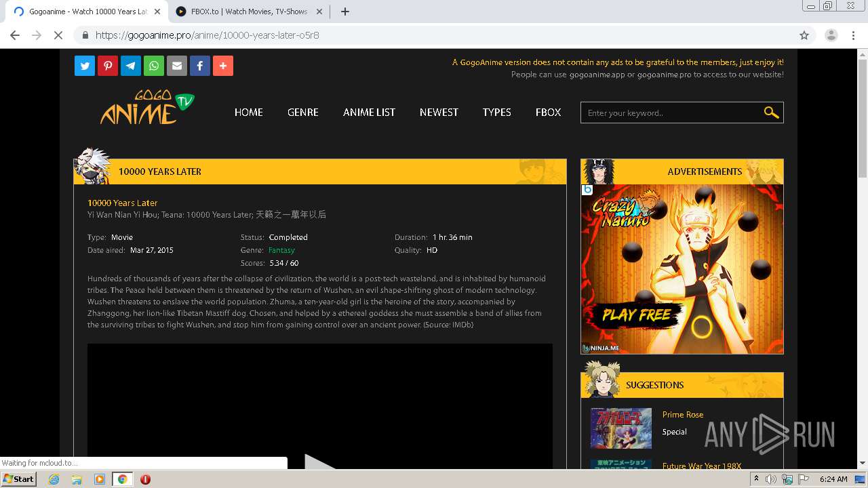Open ANIME LIST menu item
868x488 pixels.
[369, 113]
